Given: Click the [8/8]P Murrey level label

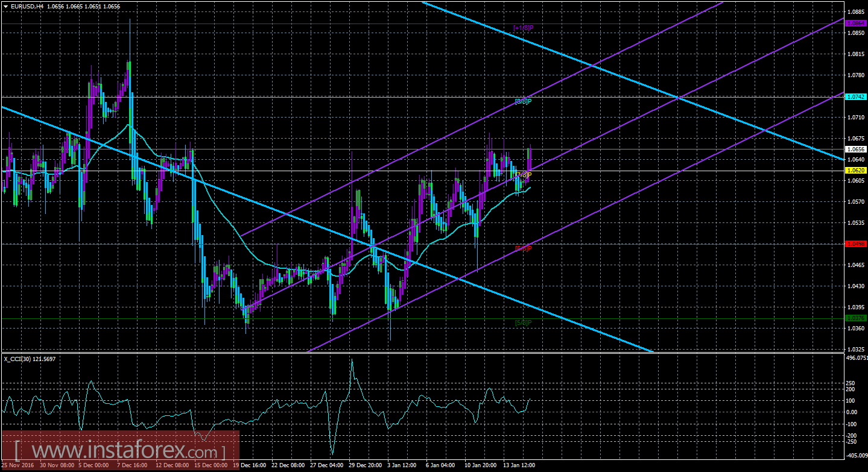Looking at the screenshot, I should (523, 101).
